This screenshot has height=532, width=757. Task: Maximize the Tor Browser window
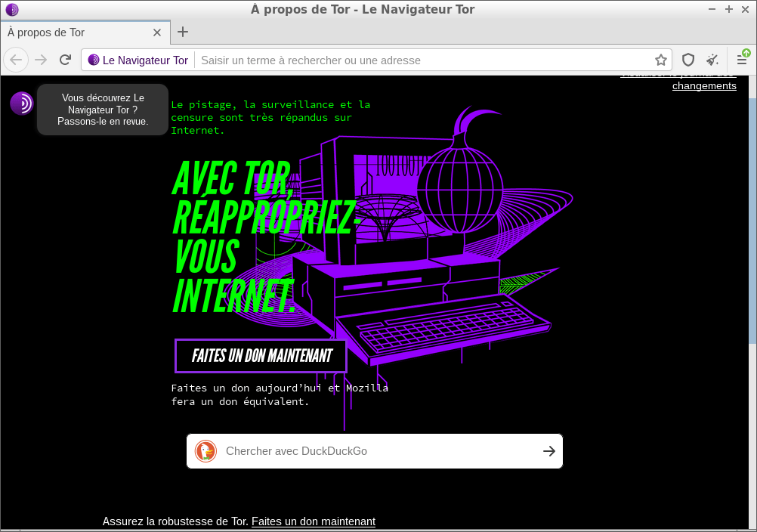pos(729,9)
